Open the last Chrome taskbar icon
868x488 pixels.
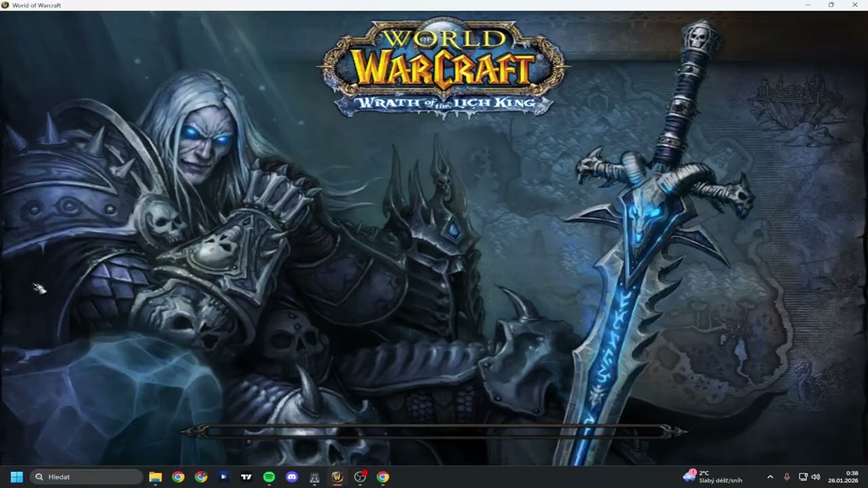382,476
